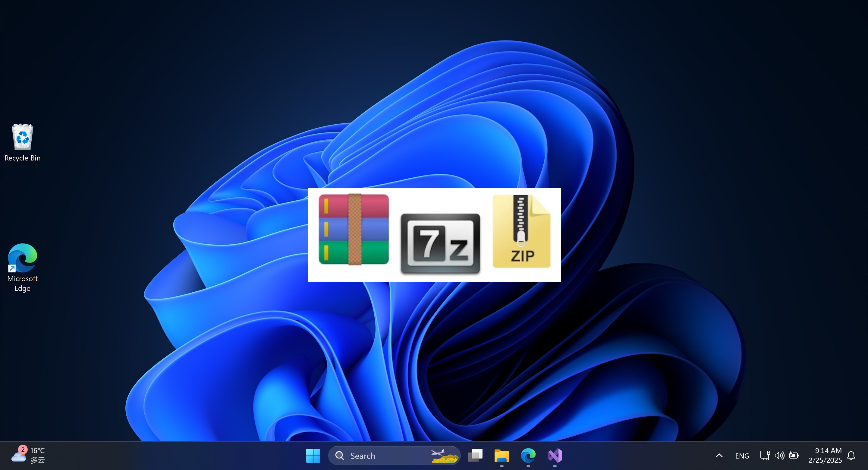Launch Microsoft Edge from the taskbar
Viewport: 868px width, 470px height.
click(528, 456)
